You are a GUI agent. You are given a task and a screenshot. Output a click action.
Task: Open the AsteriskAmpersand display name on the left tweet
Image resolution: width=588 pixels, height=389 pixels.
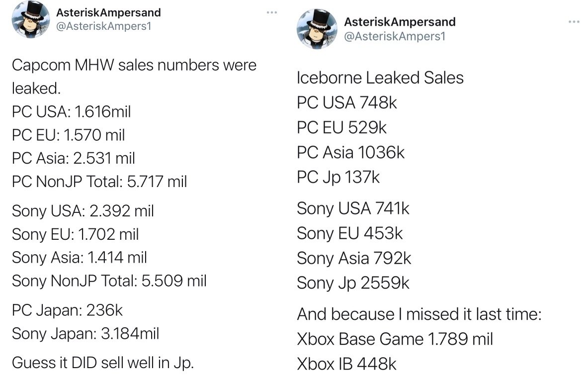point(108,13)
